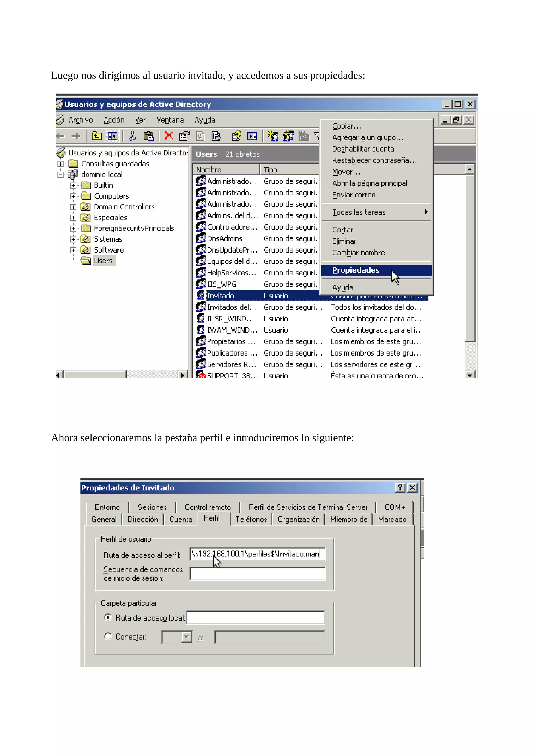Expand the Builtin tree node
This screenshot has height=756, width=534.
click(73, 185)
